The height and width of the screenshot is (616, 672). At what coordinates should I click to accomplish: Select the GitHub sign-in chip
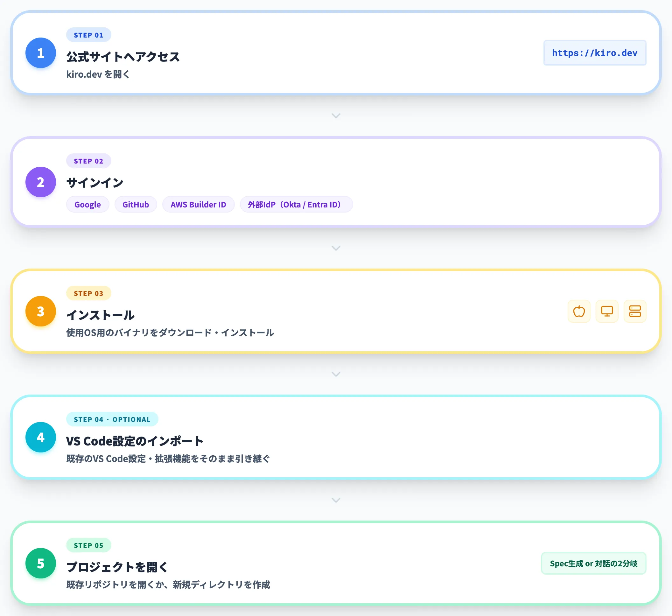coord(136,204)
